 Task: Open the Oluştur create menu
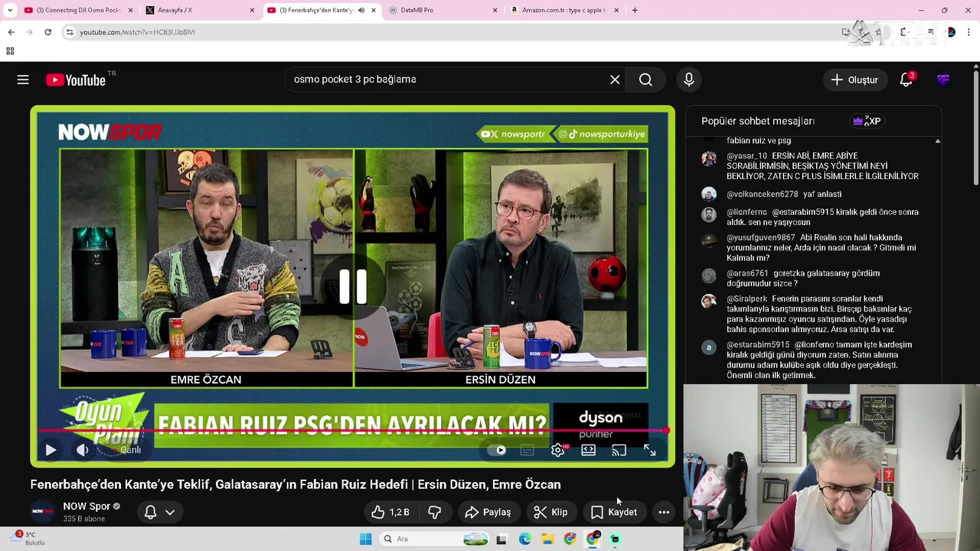pos(854,80)
